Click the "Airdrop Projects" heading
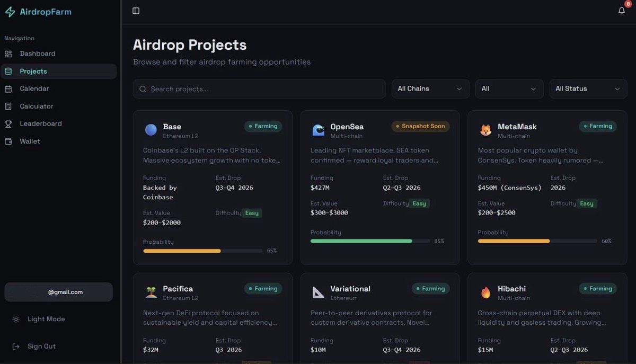This screenshot has height=364, width=636. click(x=190, y=45)
